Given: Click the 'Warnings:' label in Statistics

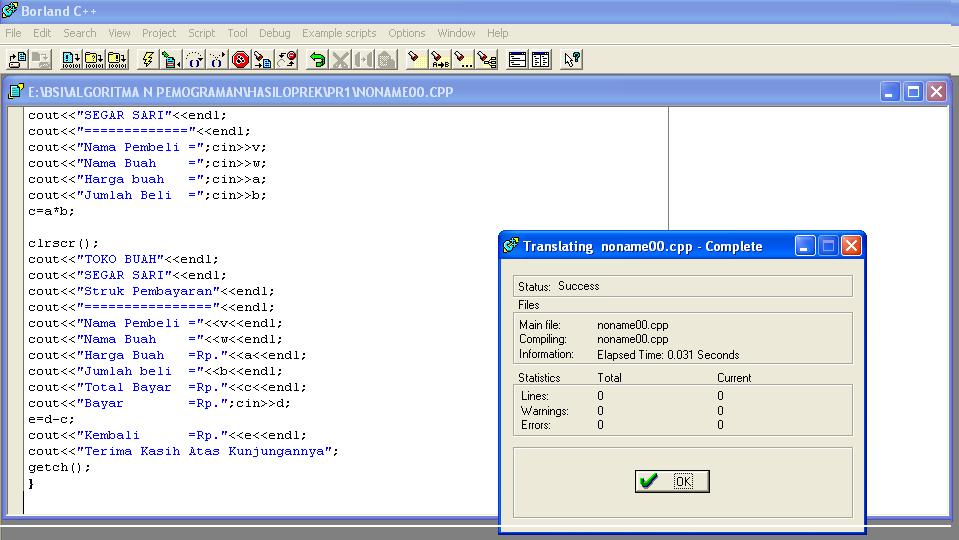Looking at the screenshot, I should pyautogui.click(x=544, y=410).
